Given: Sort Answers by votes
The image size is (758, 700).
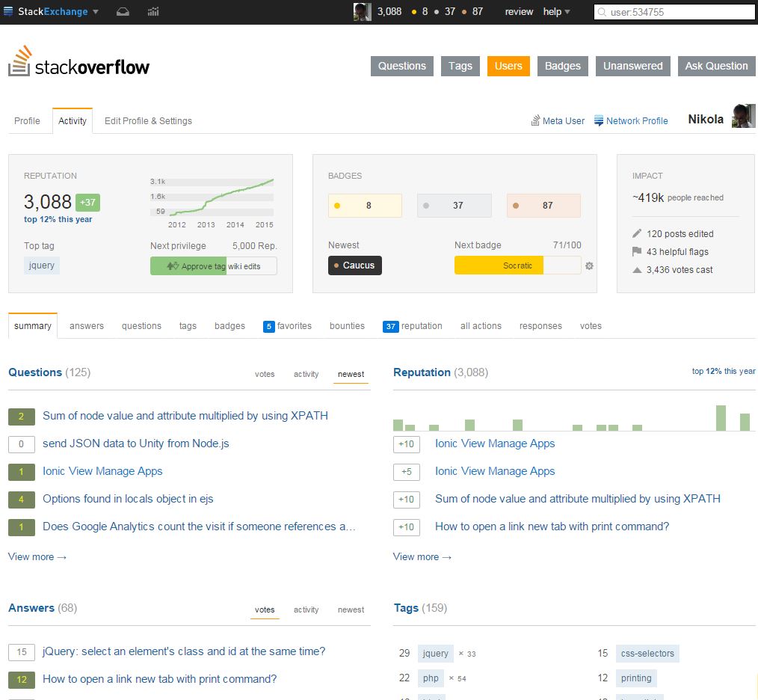Looking at the screenshot, I should pyautogui.click(x=265, y=610).
